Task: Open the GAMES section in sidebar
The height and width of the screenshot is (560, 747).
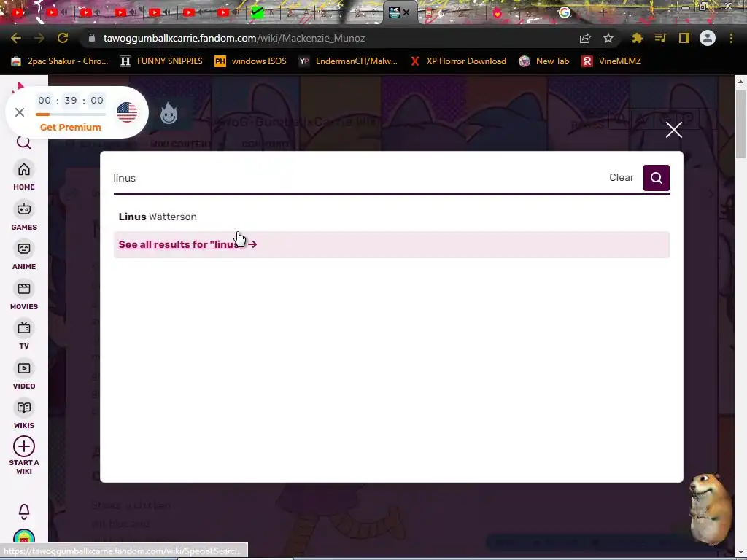Action: 24,216
